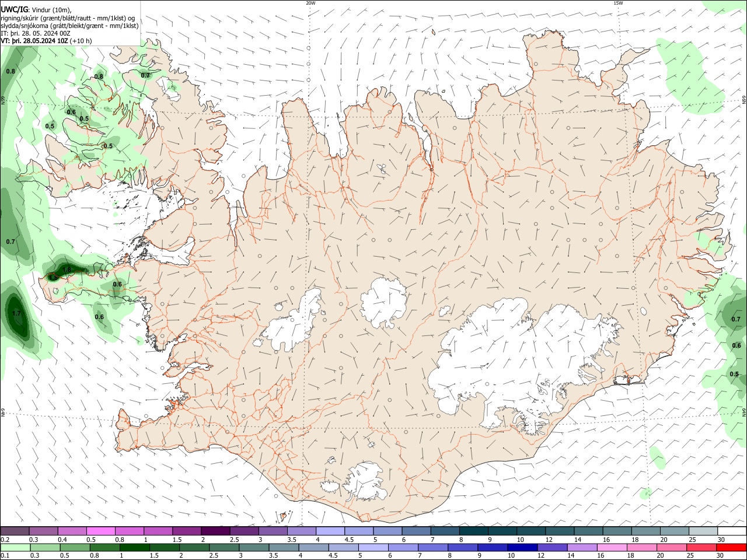The height and width of the screenshot is (560, 747).
Task: Pick the white final swatch of the snow scale
Action: coord(732,531)
